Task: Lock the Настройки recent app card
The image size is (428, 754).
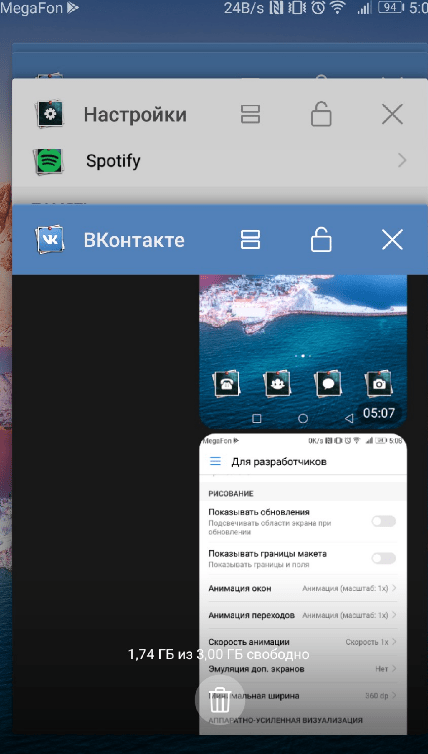Action: point(321,114)
